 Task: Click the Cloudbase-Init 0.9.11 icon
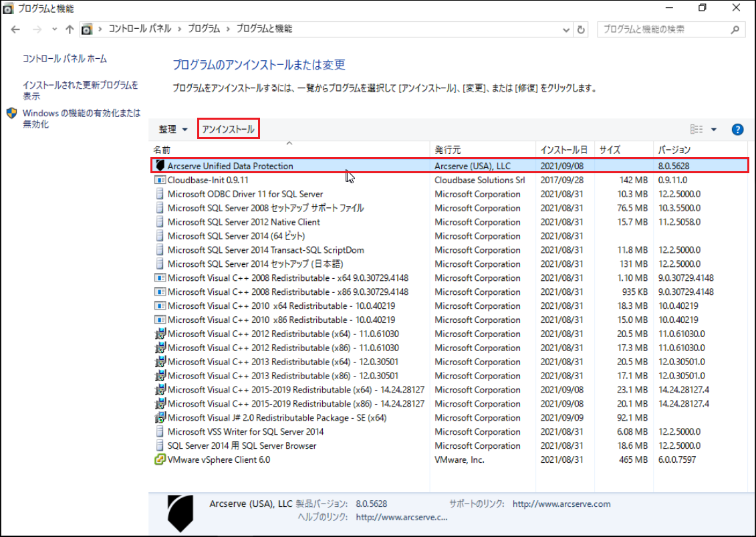pos(160,180)
